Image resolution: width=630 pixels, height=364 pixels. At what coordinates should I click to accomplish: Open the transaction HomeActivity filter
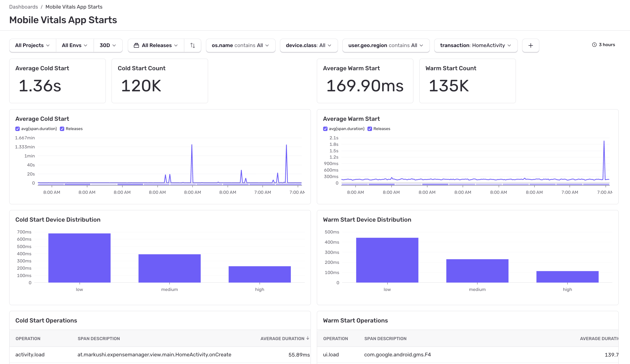coord(476,45)
